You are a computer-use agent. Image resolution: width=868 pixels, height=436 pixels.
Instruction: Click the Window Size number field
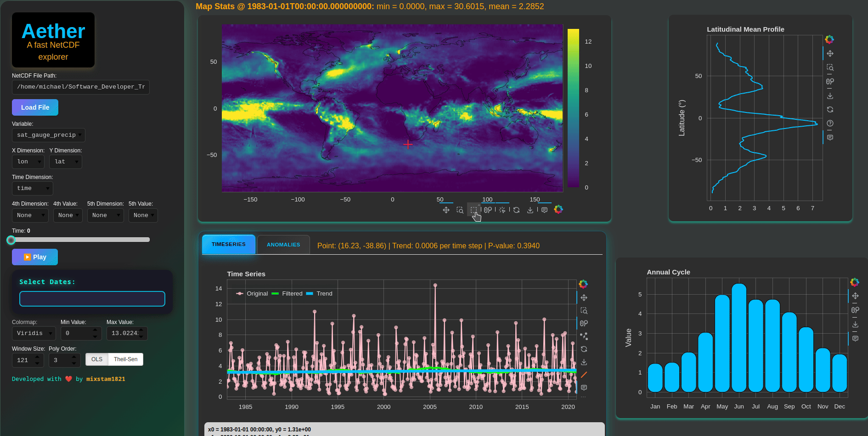pos(28,360)
